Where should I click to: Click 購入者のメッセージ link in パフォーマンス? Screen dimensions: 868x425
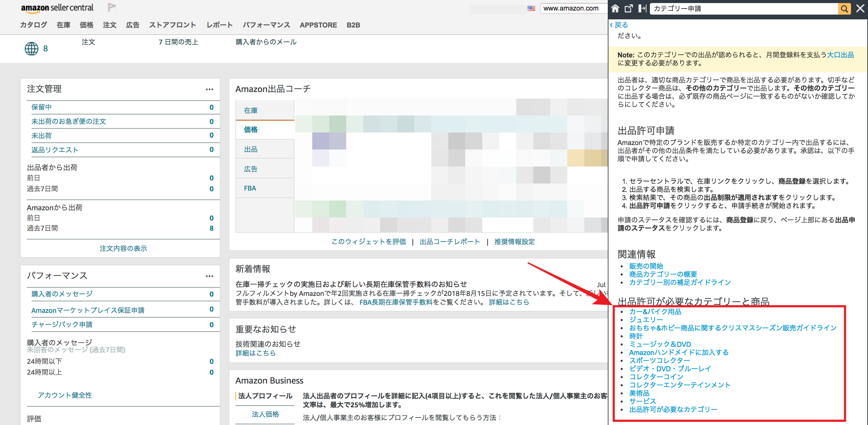(62, 294)
